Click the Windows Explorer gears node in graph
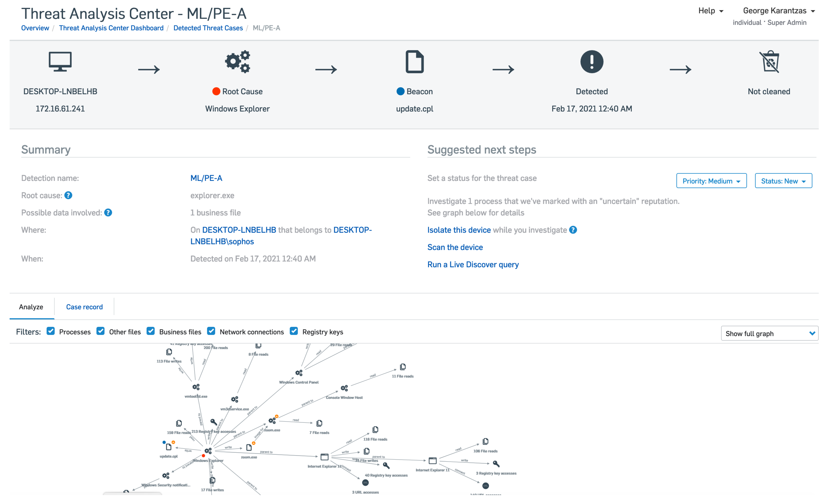This screenshot has width=827, height=504. tap(208, 451)
